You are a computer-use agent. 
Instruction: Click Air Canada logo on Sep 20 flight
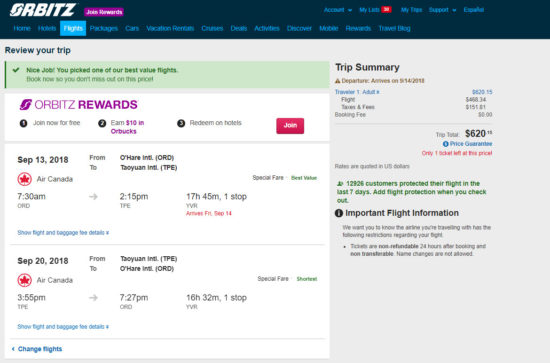pos(25,280)
